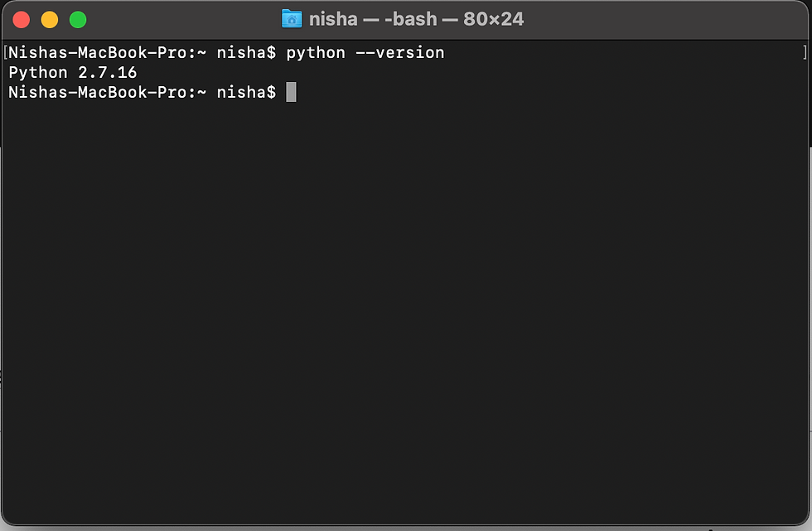Click empty title bar right of the title
Screen dimensions: 812x531
(663, 20)
